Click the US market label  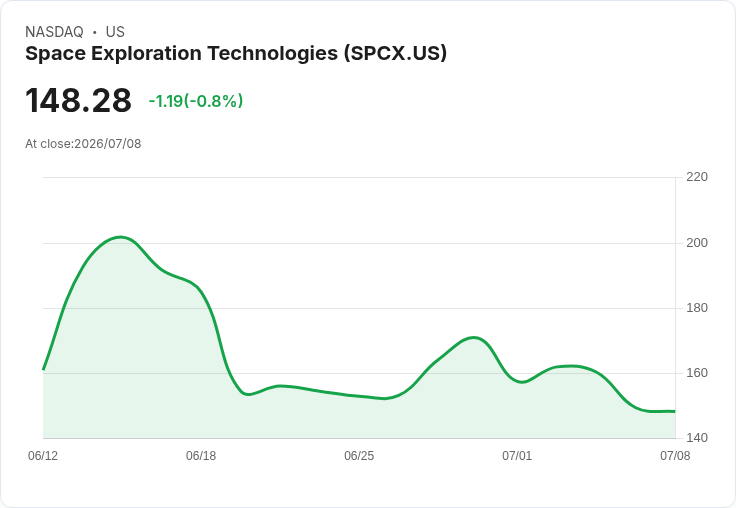pos(115,32)
